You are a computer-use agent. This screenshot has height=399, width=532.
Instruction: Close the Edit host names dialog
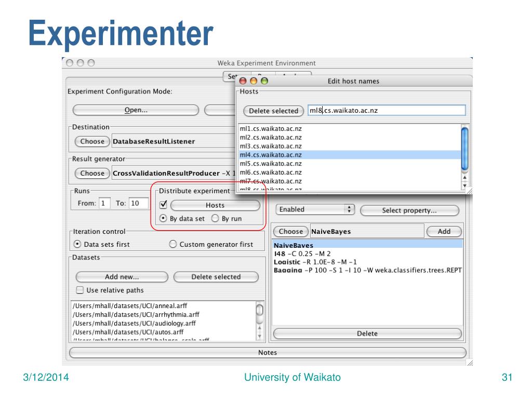(x=243, y=81)
